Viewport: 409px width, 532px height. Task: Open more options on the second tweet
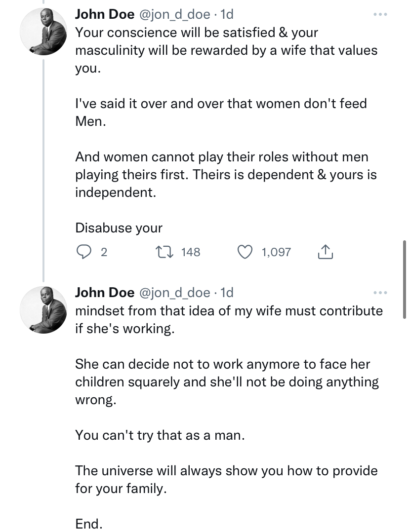[380, 293]
